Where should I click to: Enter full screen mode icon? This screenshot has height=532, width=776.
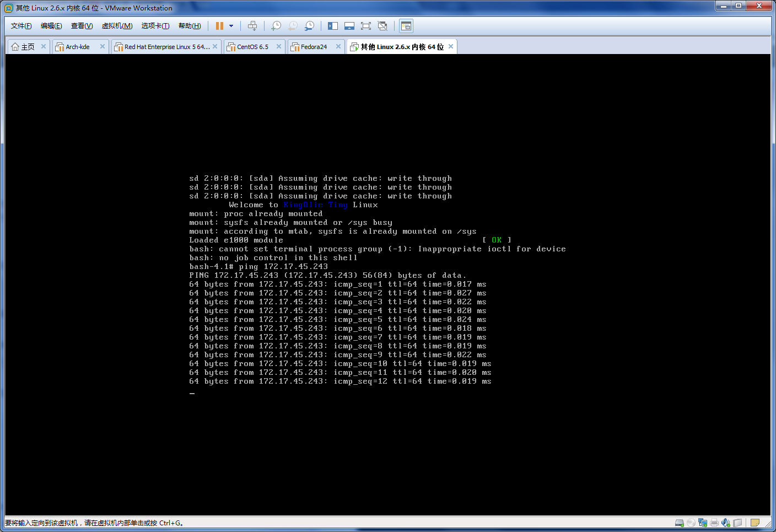click(366, 26)
